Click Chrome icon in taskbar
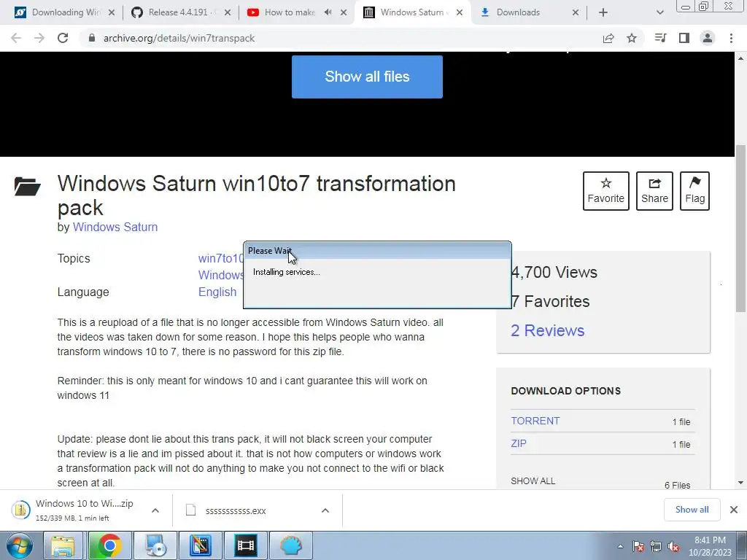Screen dimensions: 747x560 (x=109, y=545)
